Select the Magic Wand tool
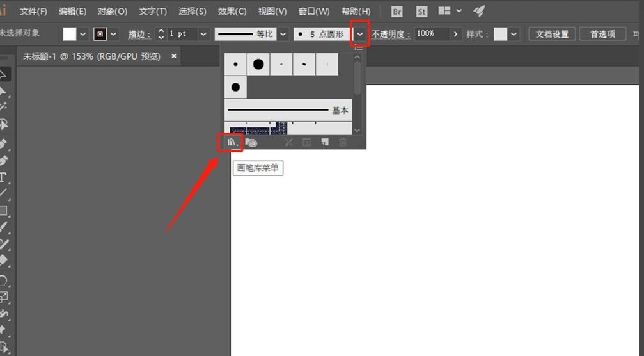Screen dimensions: 644x356 [3, 106]
